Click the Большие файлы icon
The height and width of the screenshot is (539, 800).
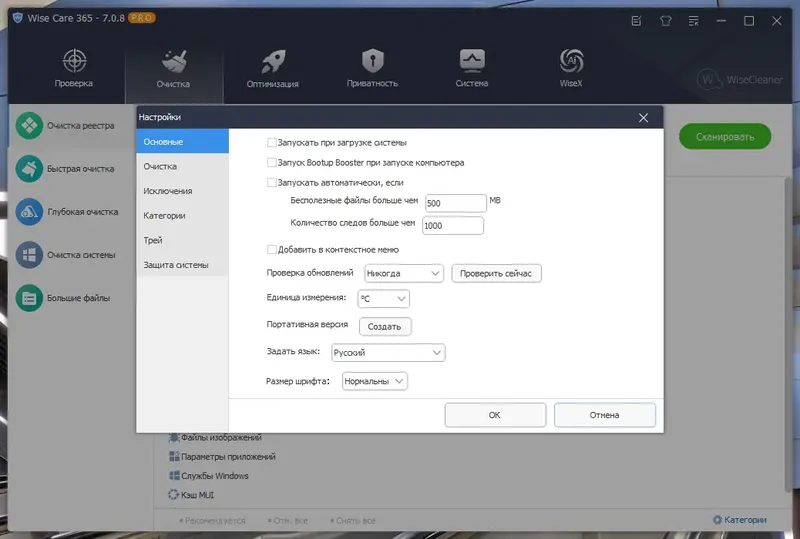[29, 298]
